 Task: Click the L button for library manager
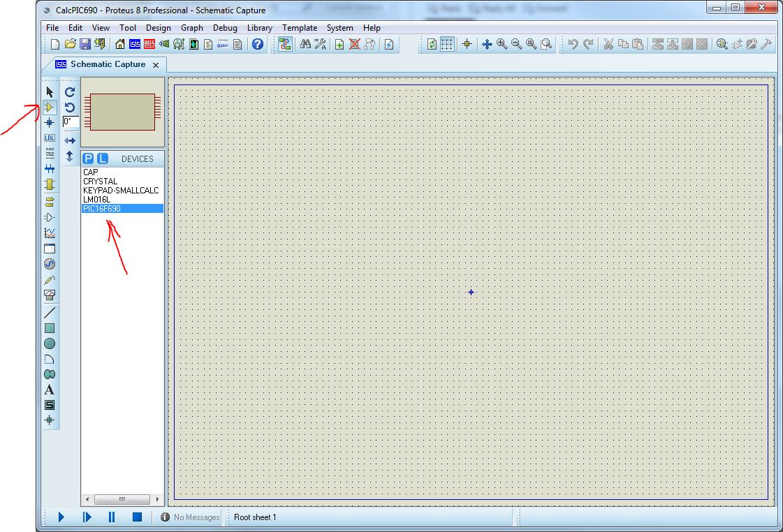(101, 158)
